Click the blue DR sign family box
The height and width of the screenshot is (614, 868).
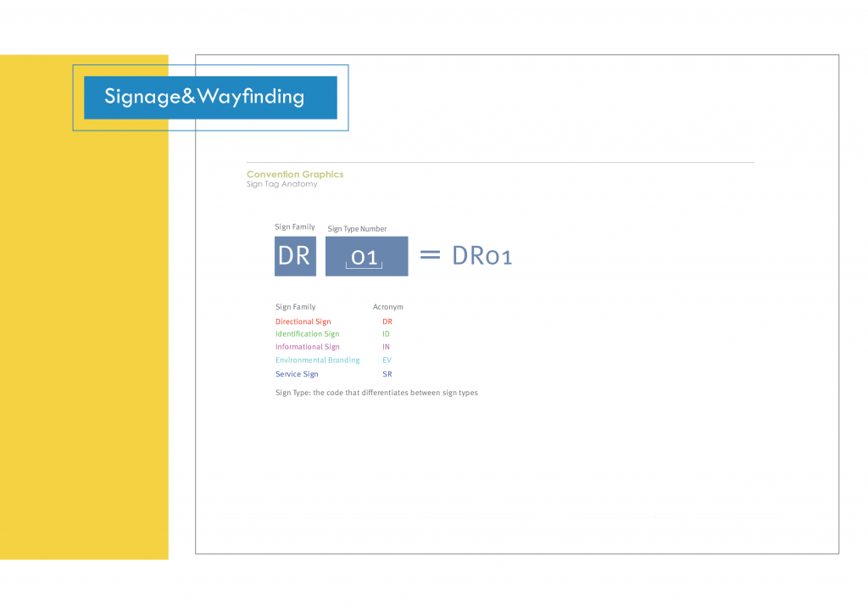[295, 256]
